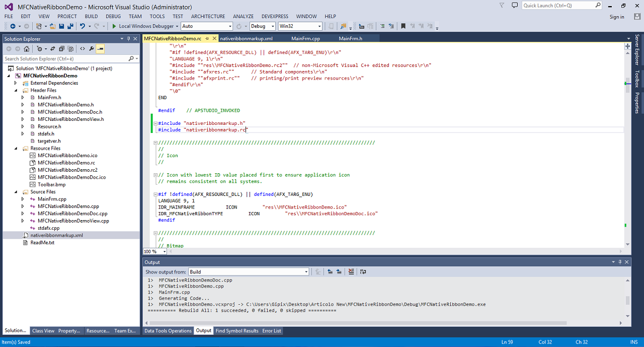Open the Error List tab
644x347 pixels.
point(272,331)
